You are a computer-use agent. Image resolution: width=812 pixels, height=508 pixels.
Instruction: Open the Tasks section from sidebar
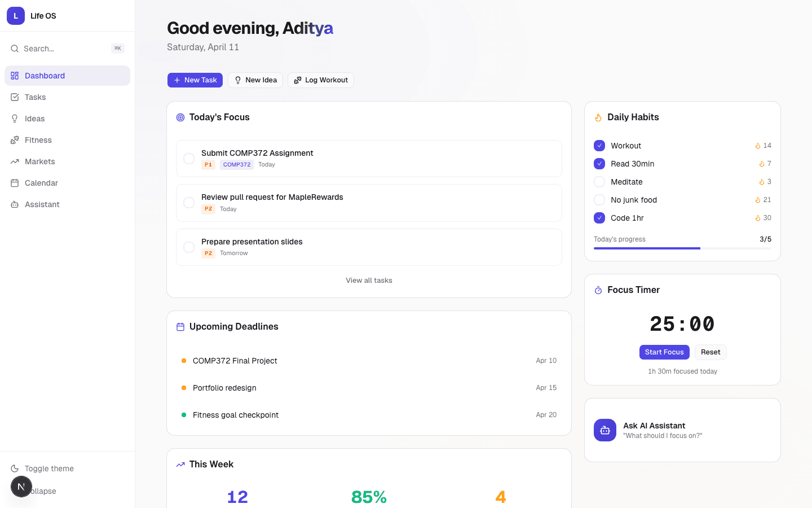click(35, 97)
